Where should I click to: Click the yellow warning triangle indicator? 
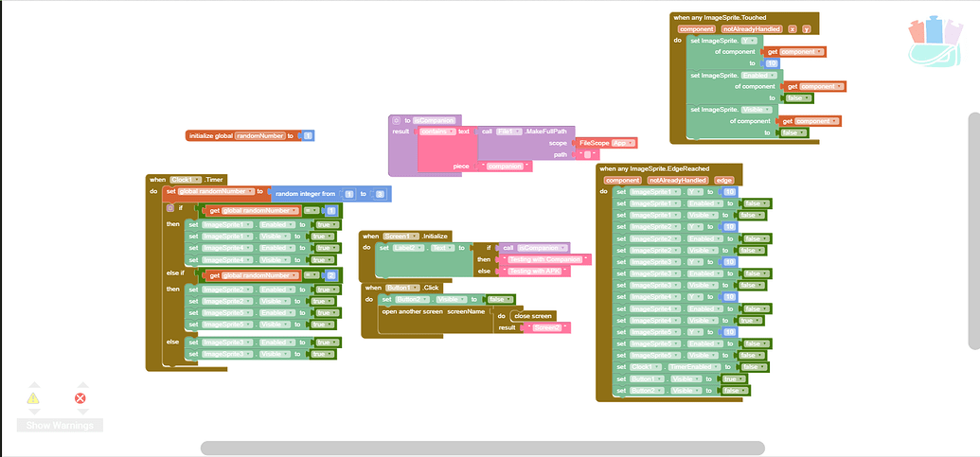click(33, 398)
